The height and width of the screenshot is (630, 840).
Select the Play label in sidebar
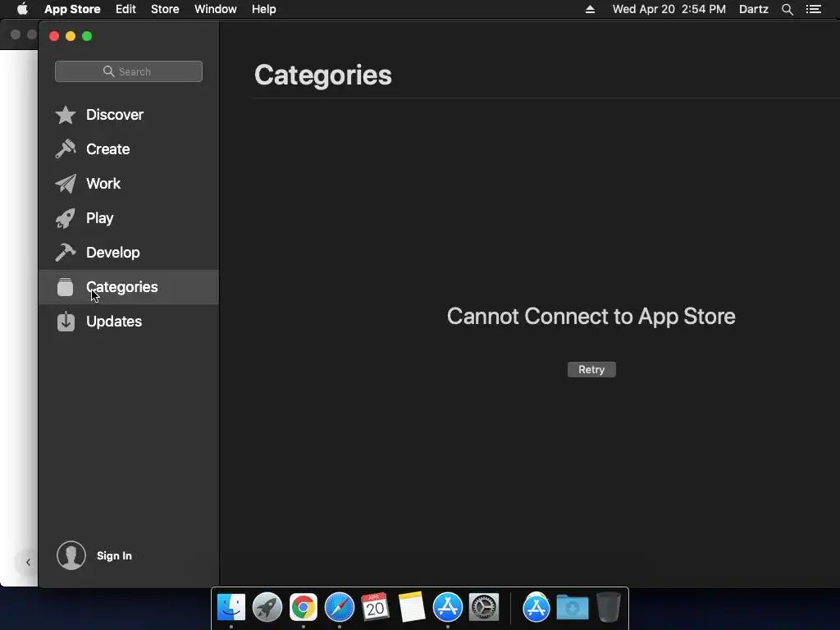click(99, 218)
